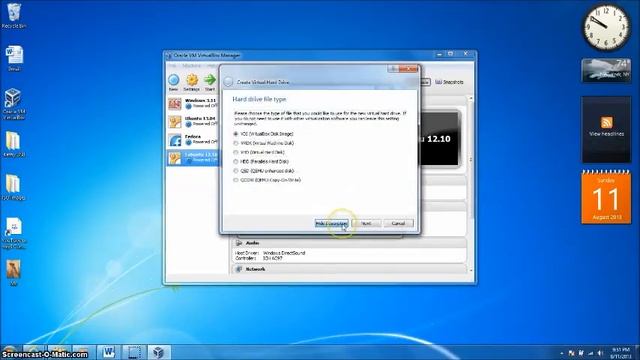Image resolution: width=640 pixels, height=360 pixels.
Task: Select the lower of two folder icons on desktop
Action: pos(13,187)
